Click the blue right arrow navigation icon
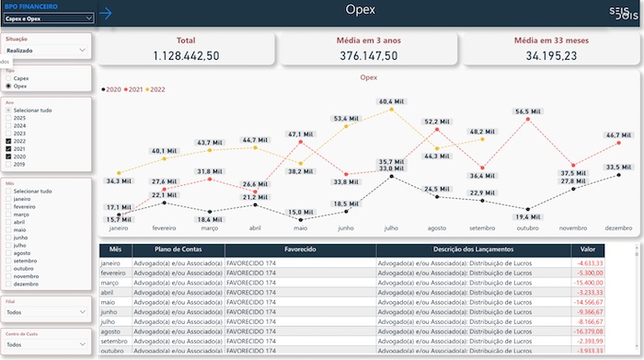This screenshot has height=360, width=644. [106, 14]
